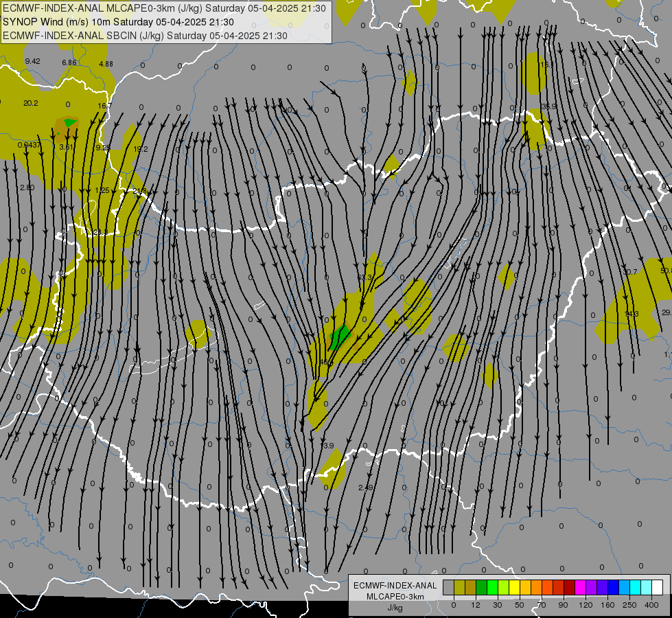Click the map value 30.7
This screenshot has height=618, width=672.
(630, 272)
